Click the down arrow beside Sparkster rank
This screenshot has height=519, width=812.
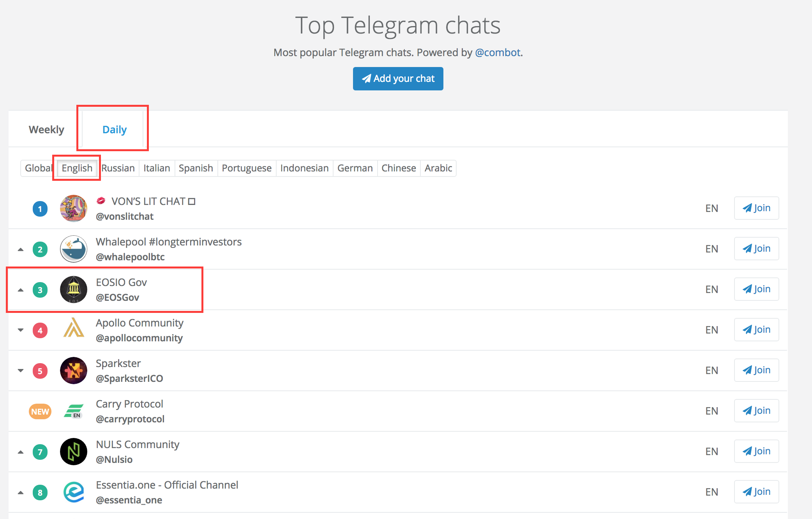click(21, 371)
